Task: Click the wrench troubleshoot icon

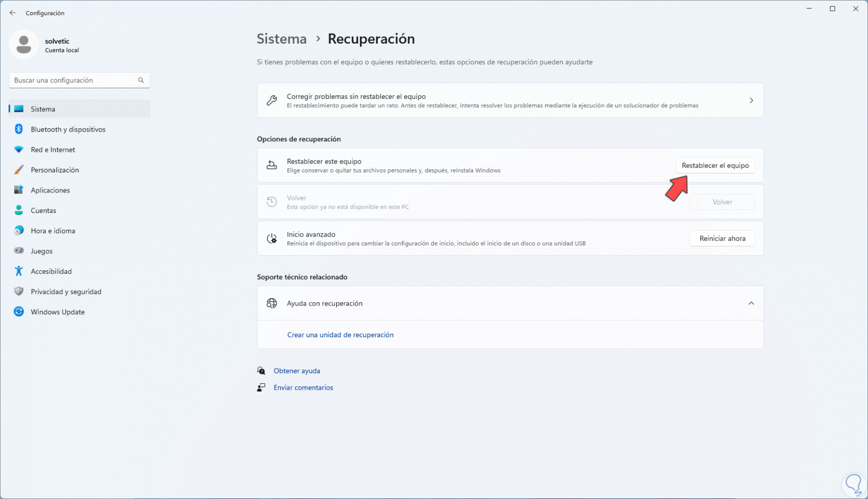Action: [272, 100]
